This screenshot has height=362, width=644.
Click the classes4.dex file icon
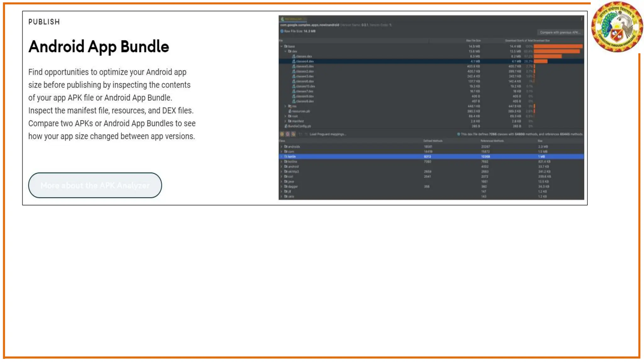(x=294, y=61)
